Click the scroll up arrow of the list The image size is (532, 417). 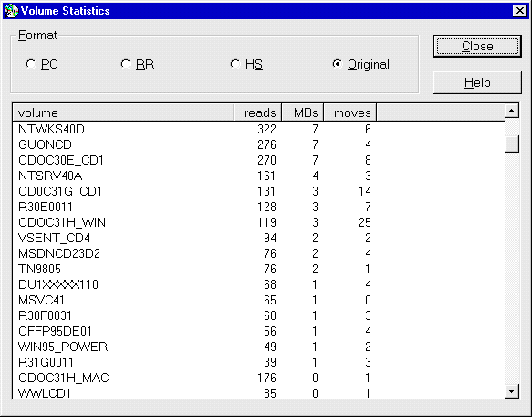(511, 111)
